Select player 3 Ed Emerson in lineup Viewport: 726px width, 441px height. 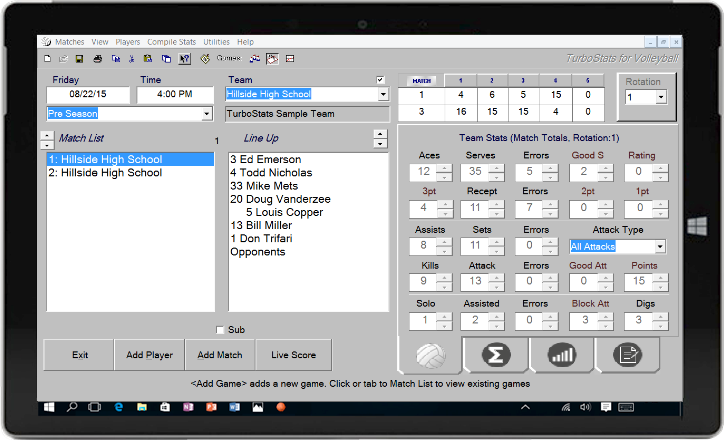[308, 159]
